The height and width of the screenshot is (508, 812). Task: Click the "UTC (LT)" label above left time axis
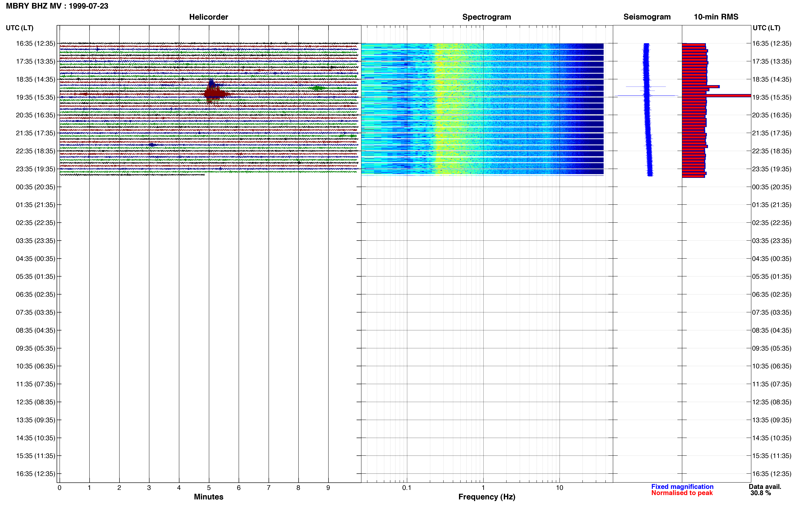pyautogui.click(x=19, y=28)
